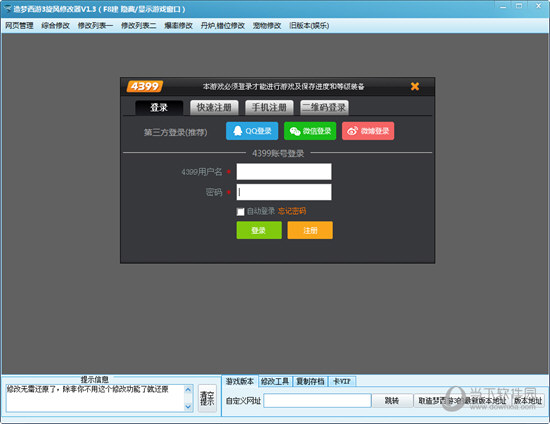Switch to the 复制存档 tab
550x424 pixels.
pos(310,381)
